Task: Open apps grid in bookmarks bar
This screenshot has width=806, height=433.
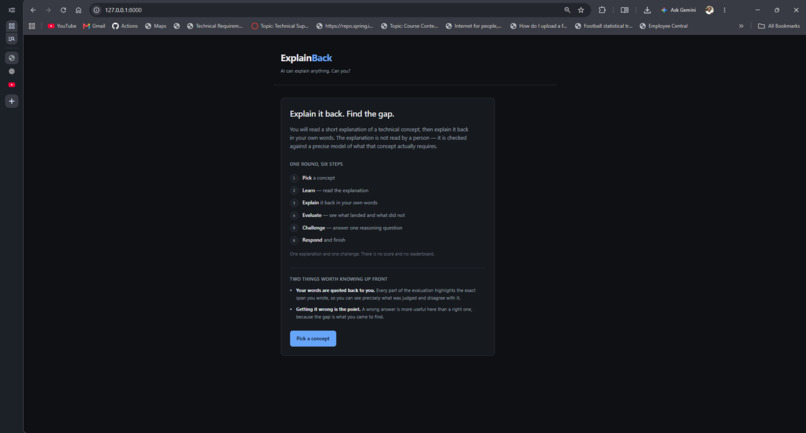Action: click(x=32, y=26)
